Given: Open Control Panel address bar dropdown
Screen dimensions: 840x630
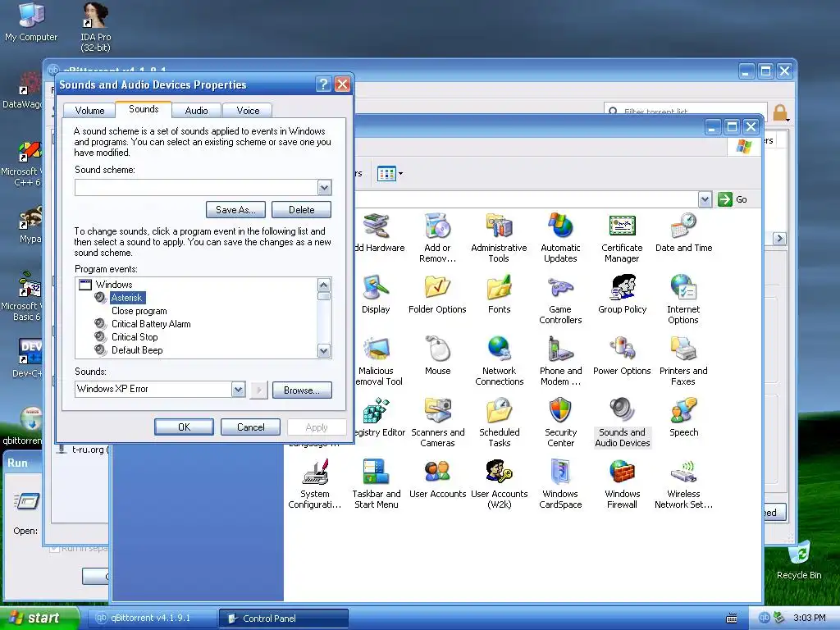Looking at the screenshot, I should (x=705, y=199).
